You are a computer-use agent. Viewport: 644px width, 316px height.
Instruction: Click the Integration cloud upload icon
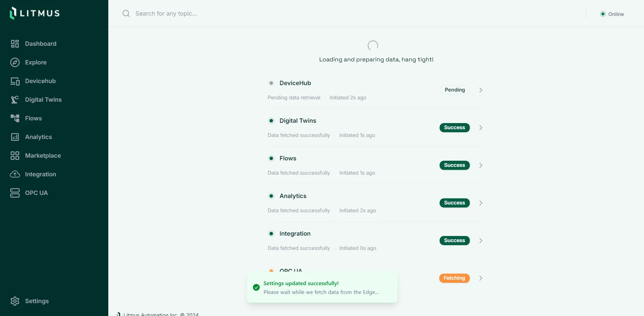click(x=15, y=174)
